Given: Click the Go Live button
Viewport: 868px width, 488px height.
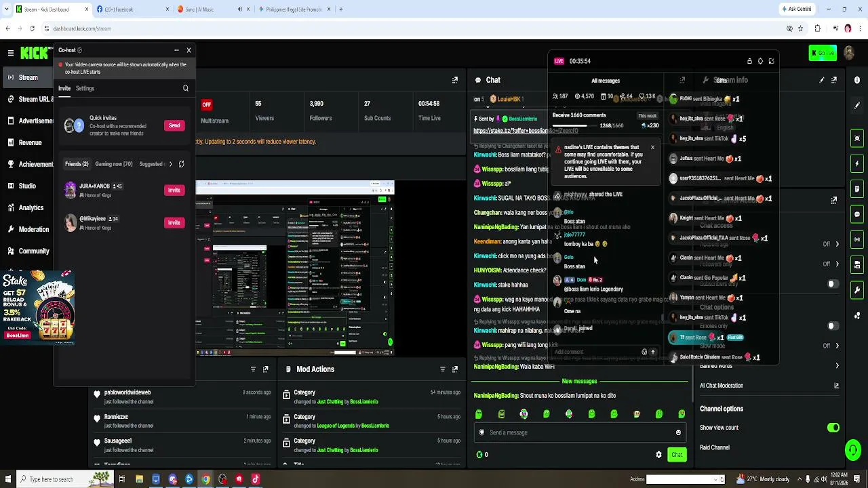Looking at the screenshot, I should (823, 53).
